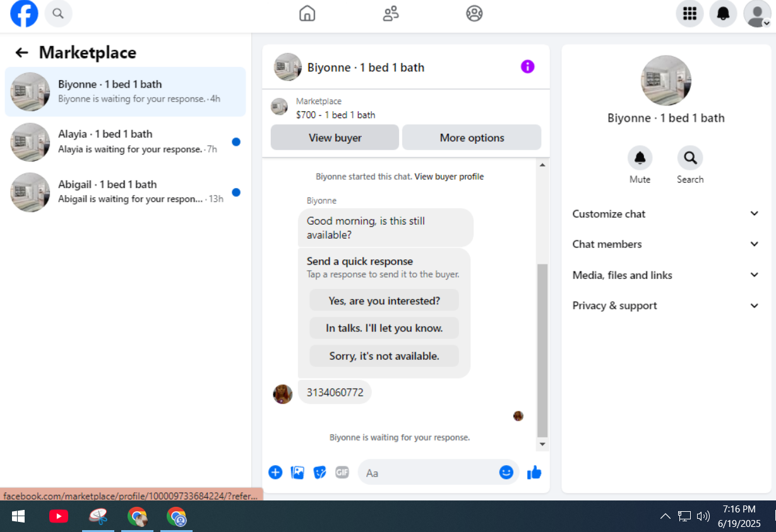776x532 pixels.
Task: Open the emoji picker in message box
Action: pyautogui.click(x=506, y=472)
